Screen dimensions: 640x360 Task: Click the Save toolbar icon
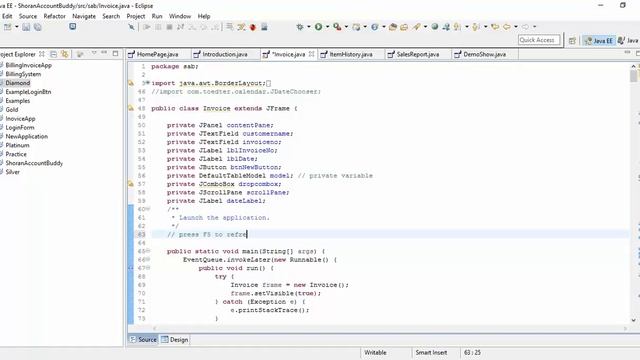pos(26,27)
